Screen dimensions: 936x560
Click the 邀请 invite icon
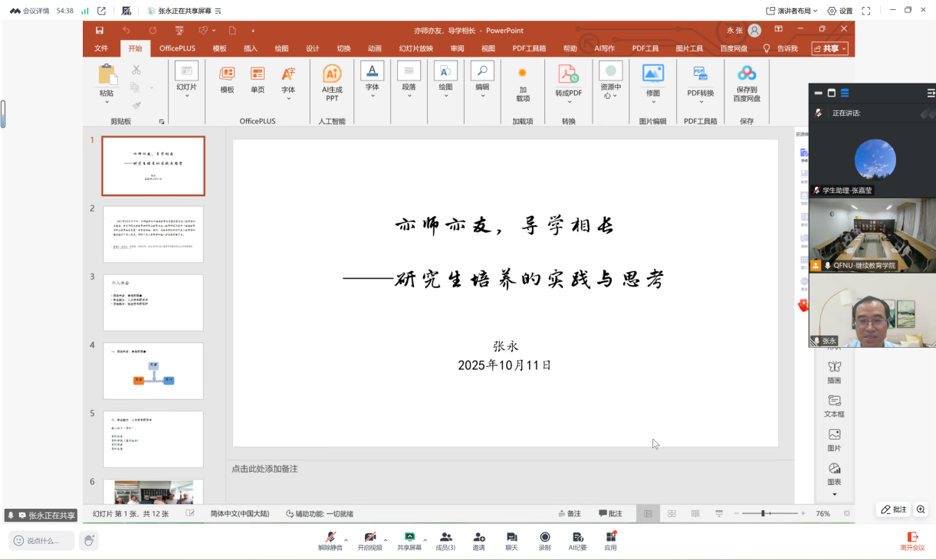tap(478, 538)
